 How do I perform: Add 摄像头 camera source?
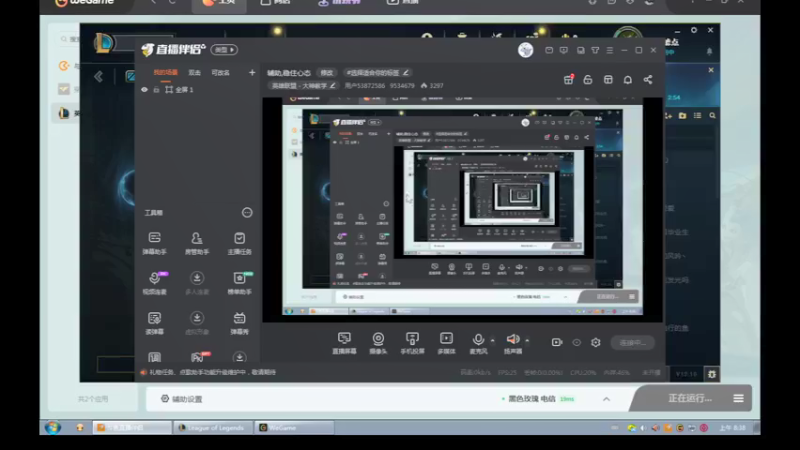378,343
